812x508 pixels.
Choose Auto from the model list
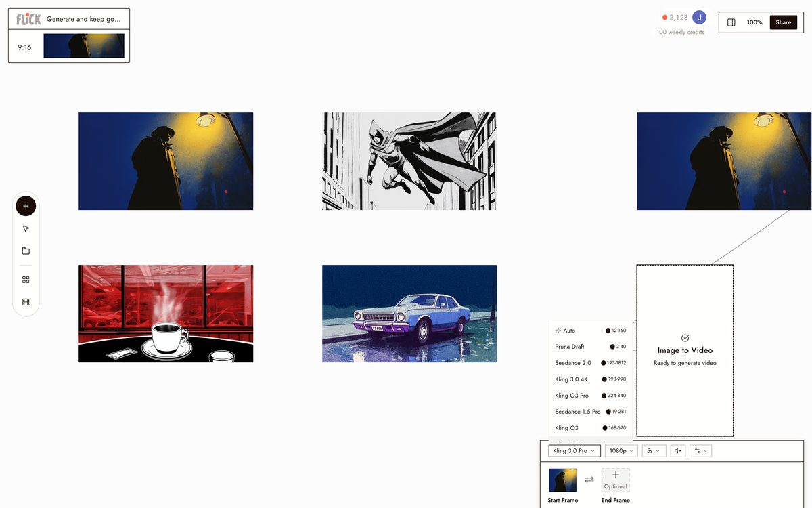(591, 331)
